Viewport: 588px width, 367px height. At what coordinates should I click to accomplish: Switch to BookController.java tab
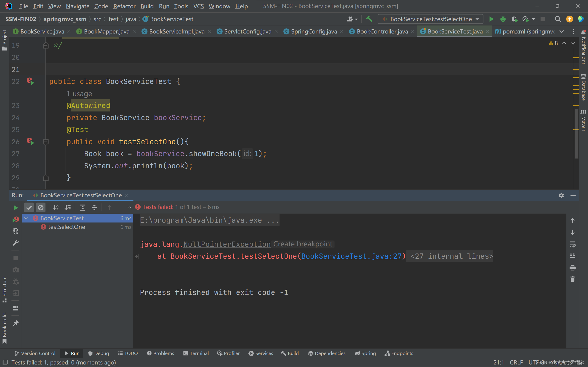(x=382, y=32)
